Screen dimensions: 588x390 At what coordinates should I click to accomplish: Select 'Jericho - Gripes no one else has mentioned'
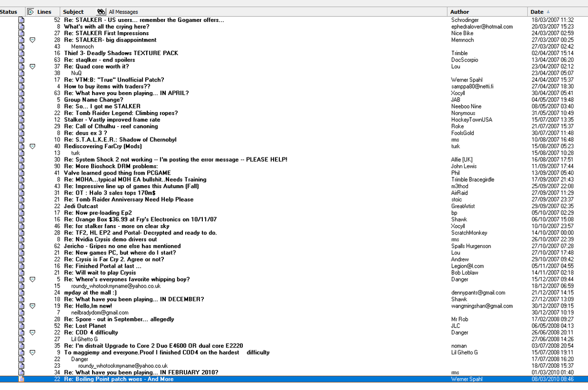click(122, 246)
